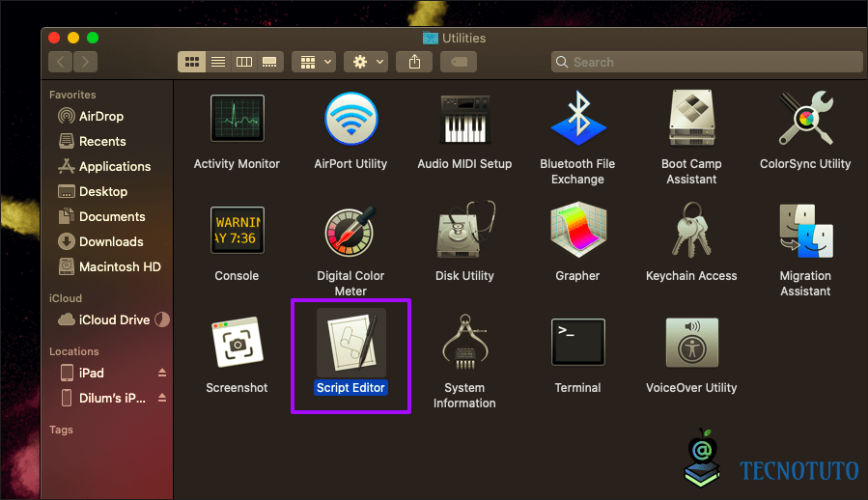Switch to column view
Image resolution: width=868 pixels, height=500 pixels.
(244, 62)
